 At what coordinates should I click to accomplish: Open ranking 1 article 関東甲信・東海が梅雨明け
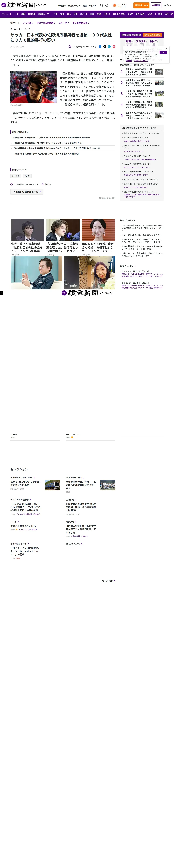pyautogui.click(x=139, y=72)
